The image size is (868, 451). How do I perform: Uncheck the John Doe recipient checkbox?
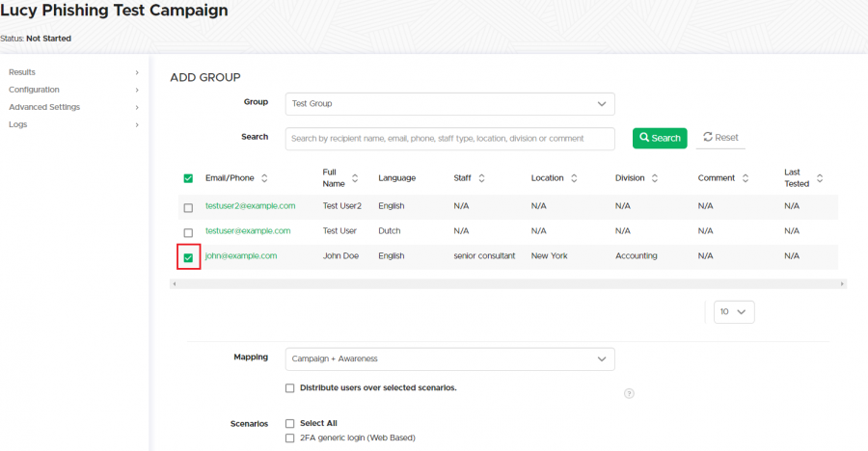pos(188,257)
